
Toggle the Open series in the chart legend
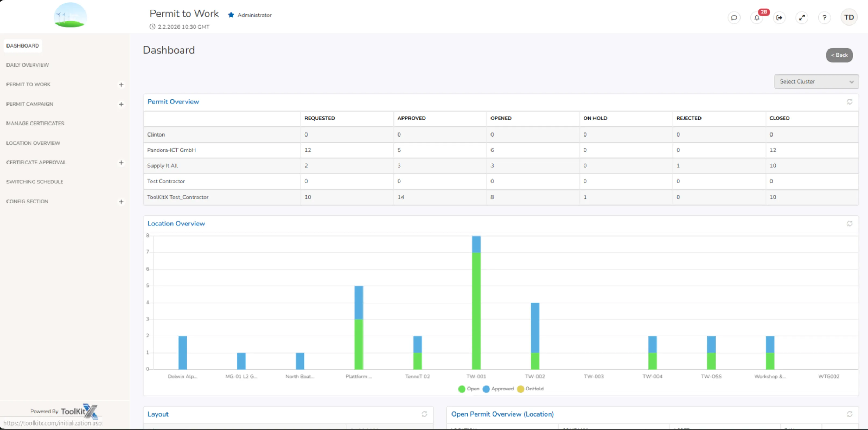point(469,389)
